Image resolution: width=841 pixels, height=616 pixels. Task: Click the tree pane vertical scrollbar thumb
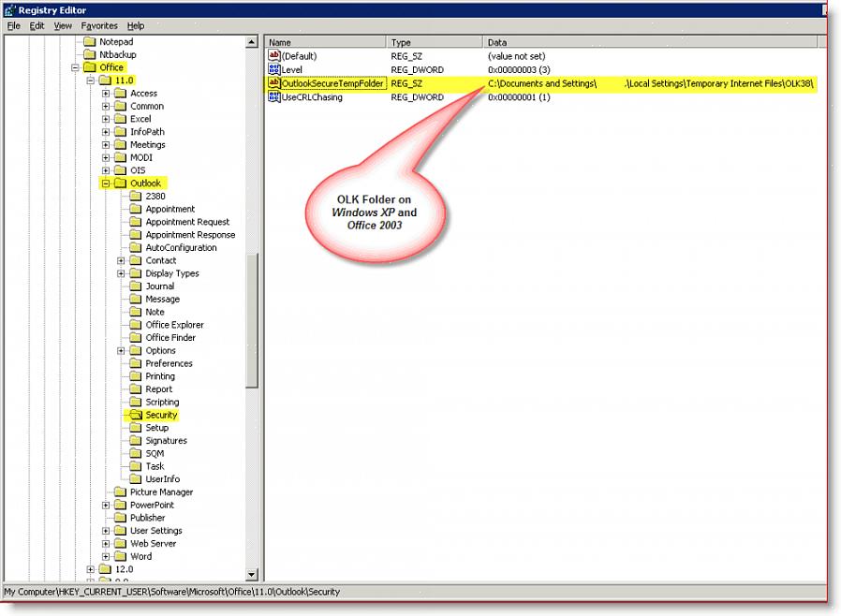tap(251, 318)
